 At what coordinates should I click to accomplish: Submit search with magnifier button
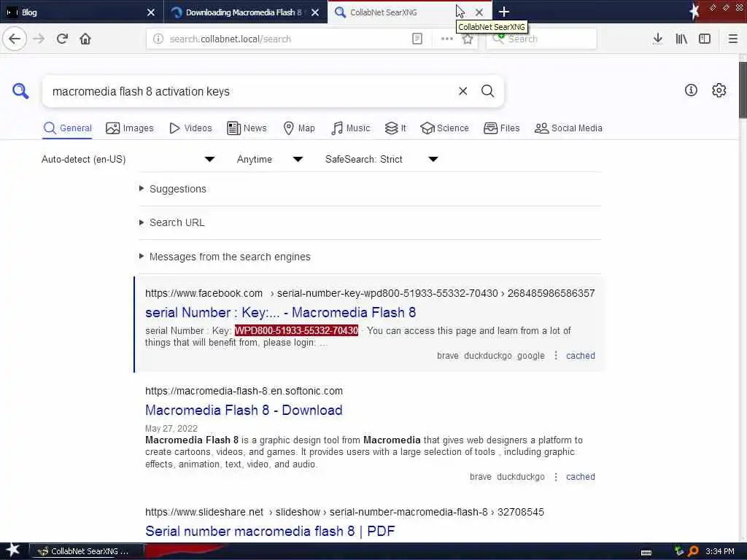coord(487,91)
